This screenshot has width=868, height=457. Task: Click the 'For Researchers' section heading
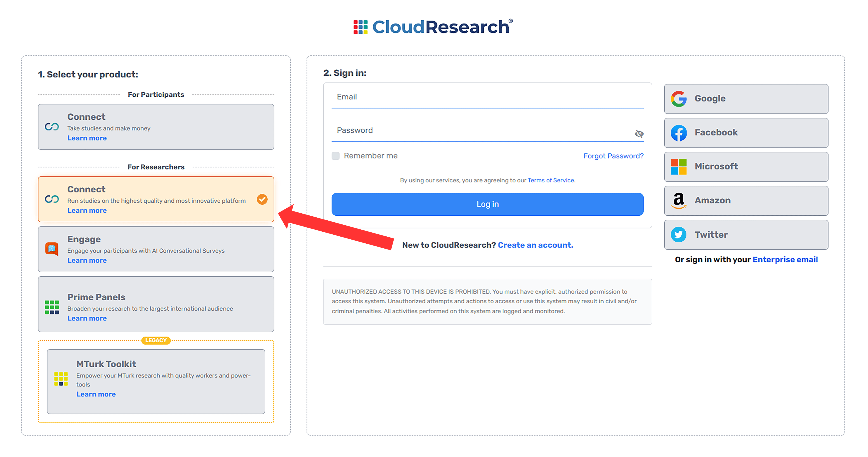156,167
